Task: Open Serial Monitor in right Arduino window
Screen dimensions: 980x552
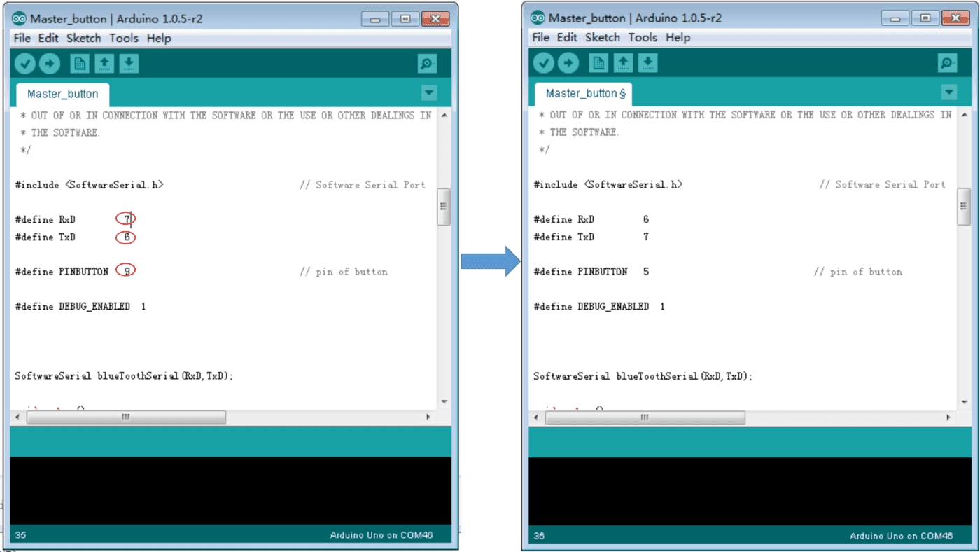Action: coord(947,64)
